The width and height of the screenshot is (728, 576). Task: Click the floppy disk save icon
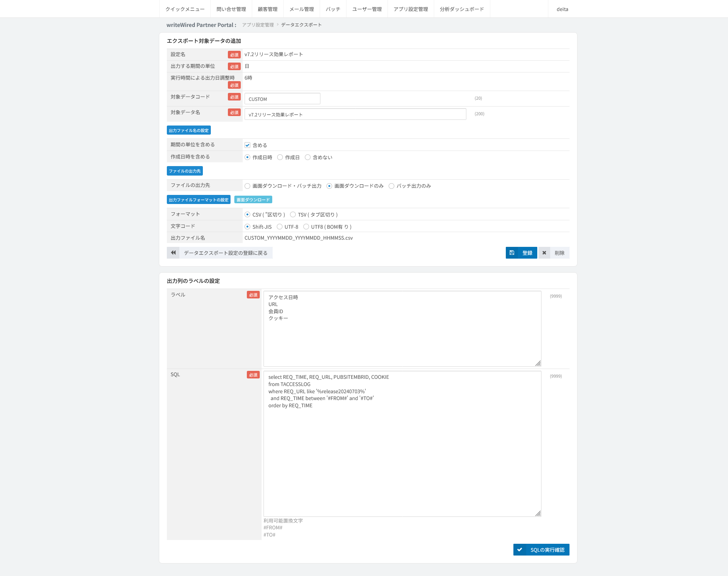(512, 253)
